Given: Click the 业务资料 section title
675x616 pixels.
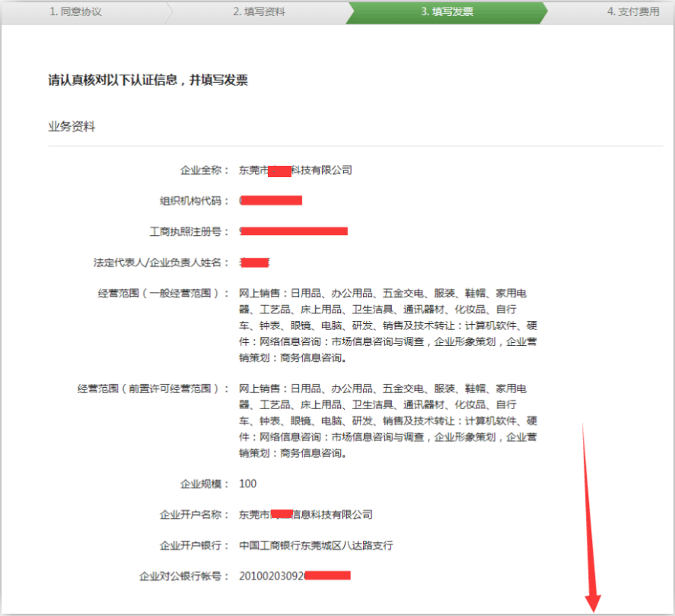Looking at the screenshot, I should point(72,126).
